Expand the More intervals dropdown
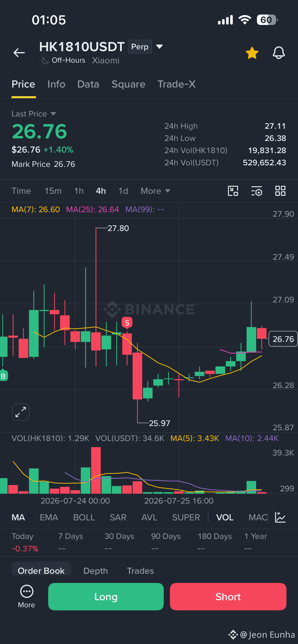This screenshot has height=644, width=298. pyautogui.click(x=155, y=191)
